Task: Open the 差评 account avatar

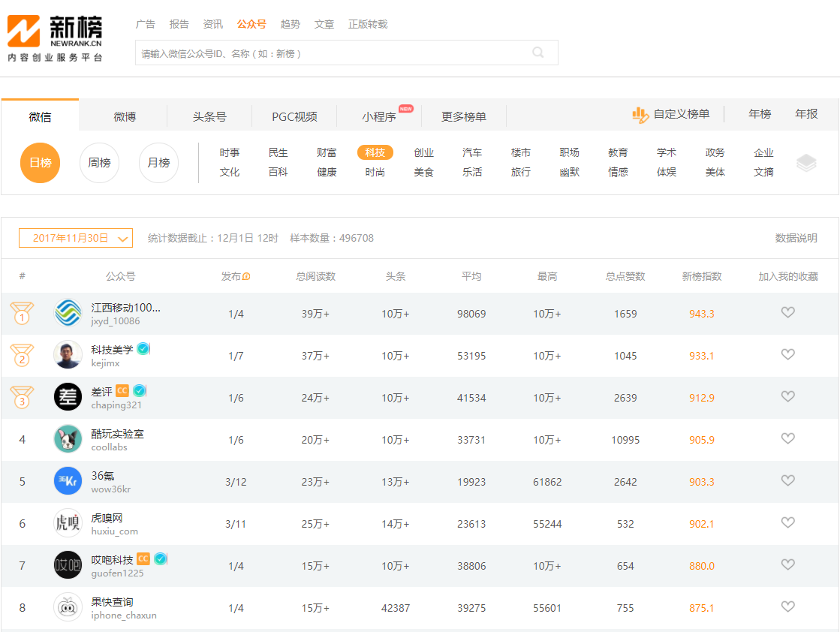Action: point(68,397)
